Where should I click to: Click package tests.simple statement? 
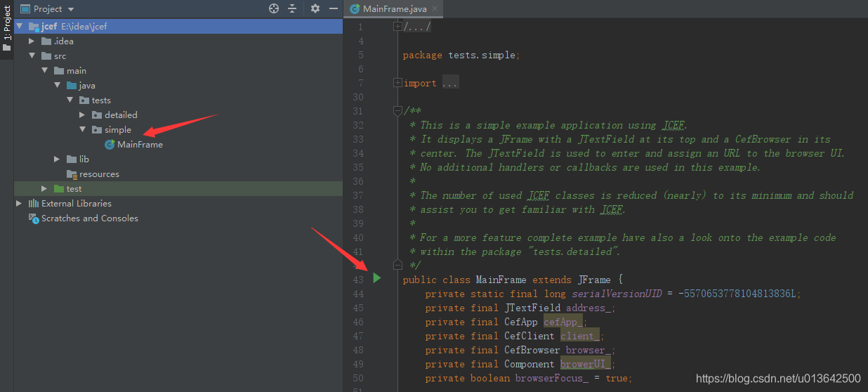[461, 55]
